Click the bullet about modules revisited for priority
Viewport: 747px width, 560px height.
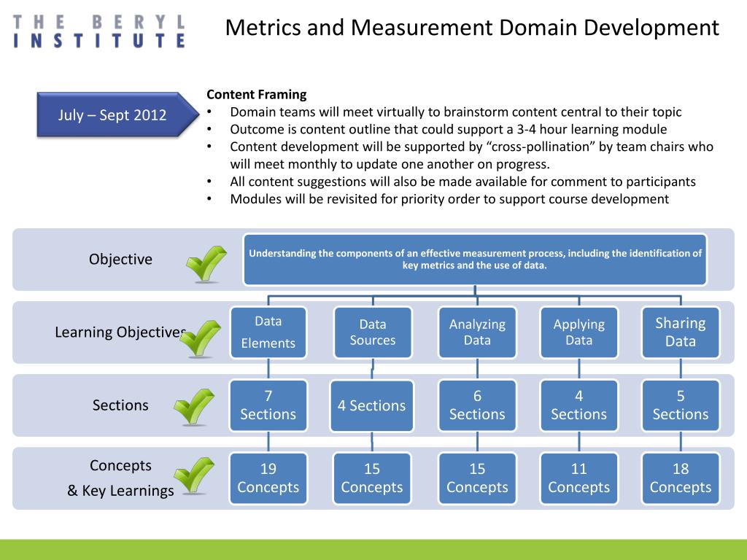click(x=449, y=199)
